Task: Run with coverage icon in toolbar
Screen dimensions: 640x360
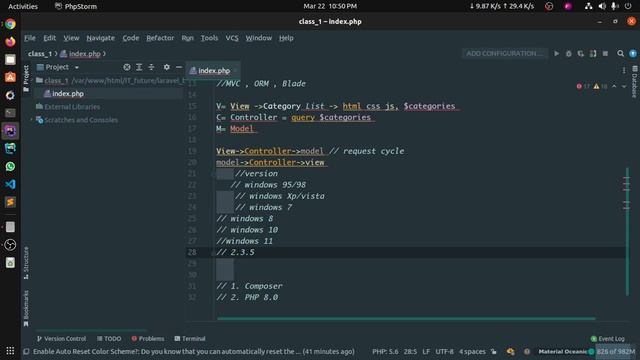Action: click(x=581, y=53)
